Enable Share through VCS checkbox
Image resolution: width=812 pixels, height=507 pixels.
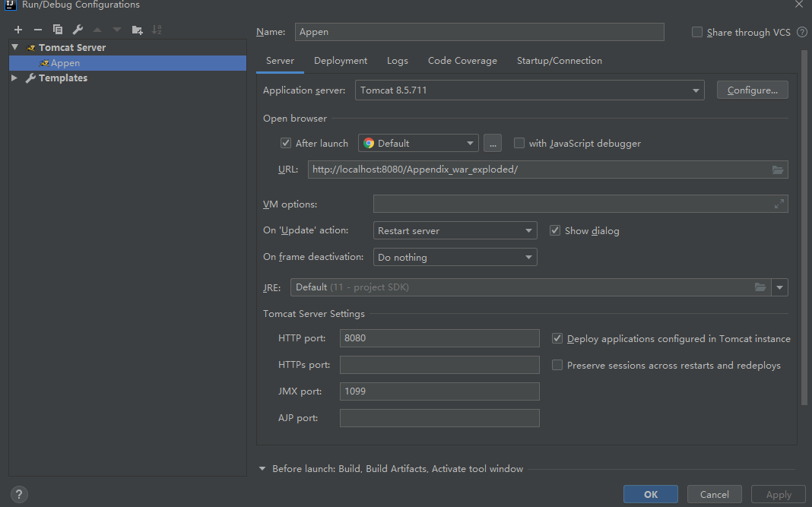point(697,32)
